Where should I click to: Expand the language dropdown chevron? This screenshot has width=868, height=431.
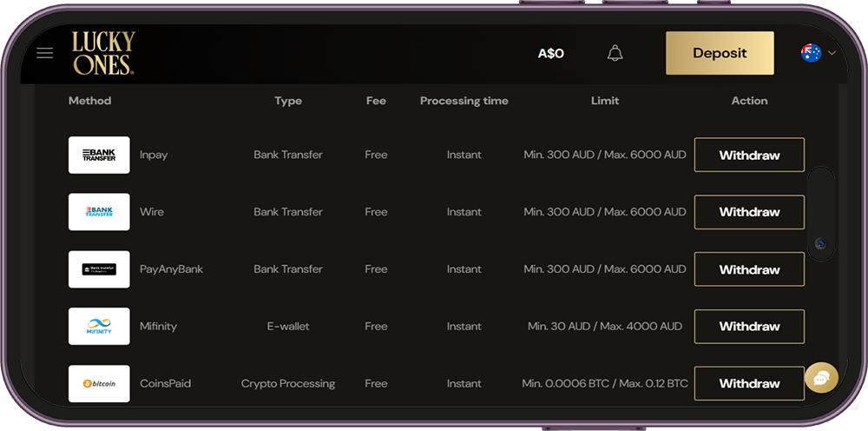pos(832,53)
